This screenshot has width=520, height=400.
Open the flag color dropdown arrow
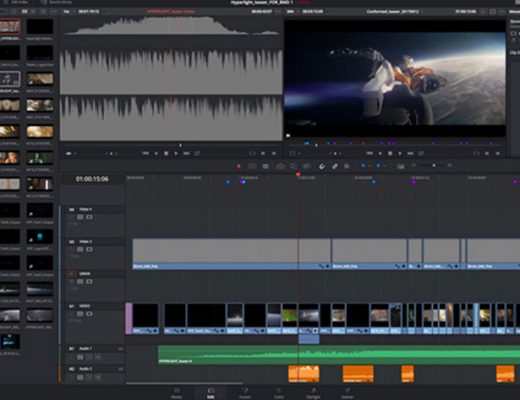tap(369, 165)
